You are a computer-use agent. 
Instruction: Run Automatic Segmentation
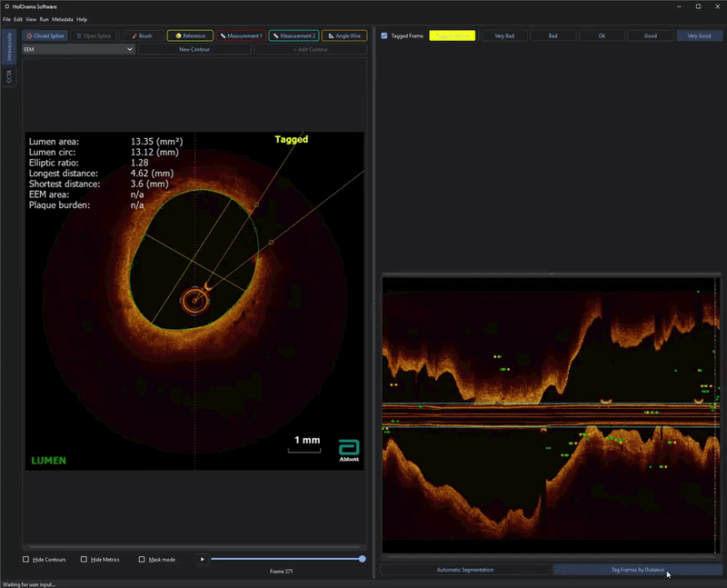pos(465,570)
